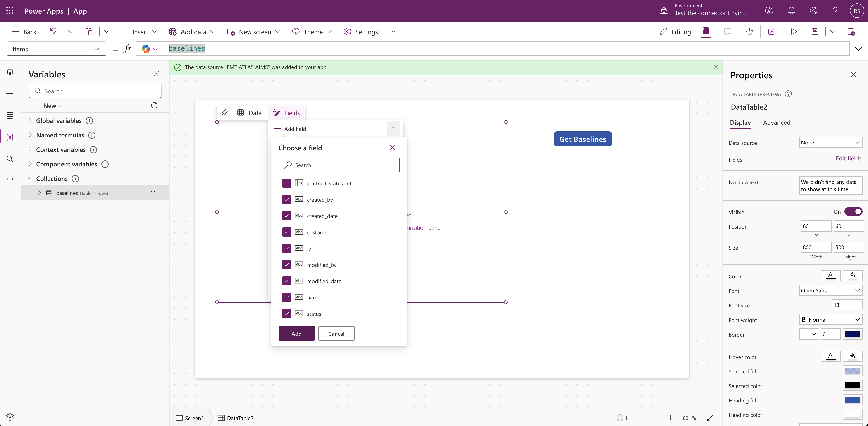Open the Data pane table icon in sidebar
The height and width of the screenshot is (426, 868).
coord(10,115)
